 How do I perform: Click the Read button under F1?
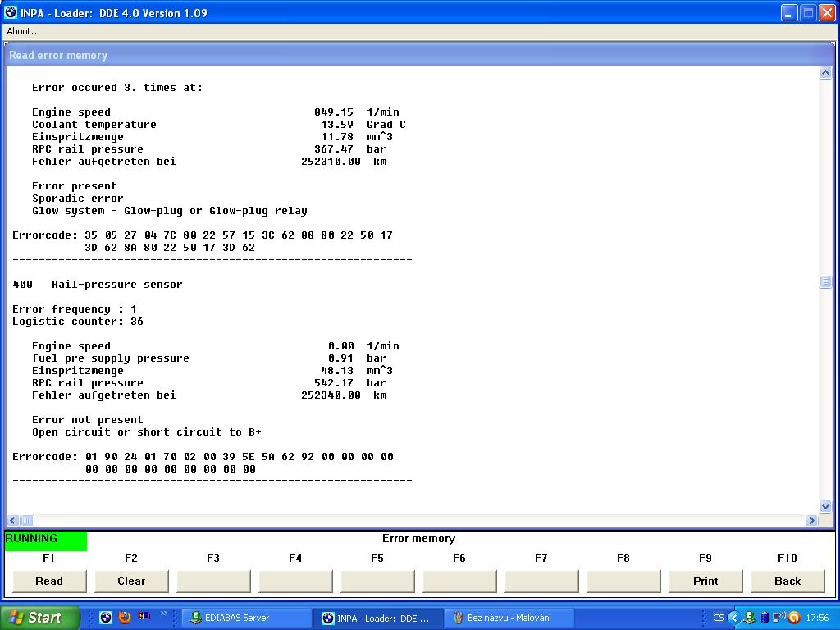pyautogui.click(x=49, y=581)
